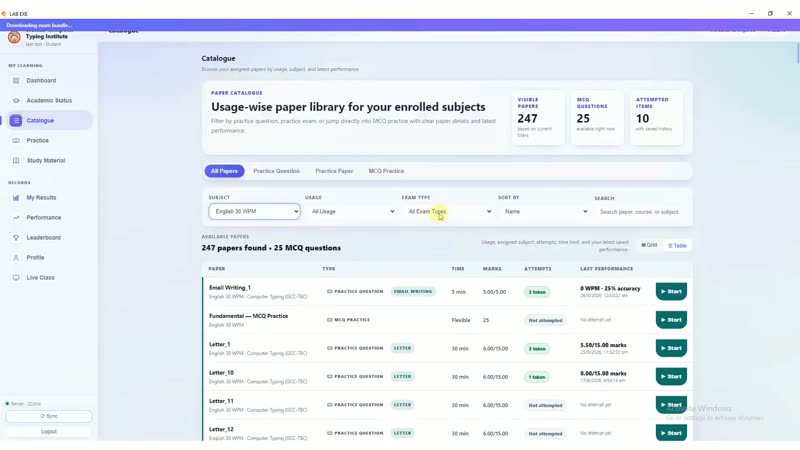Open the Study Material book icon
The height and width of the screenshot is (450, 800).
[x=16, y=160]
